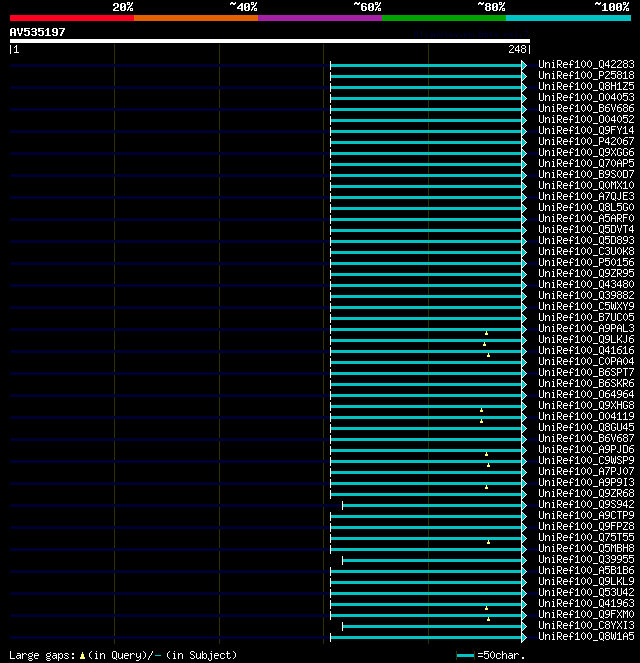Click the UniRef100_Q5MBH8 label
The width and height of the screenshot is (640, 663).
(586, 548)
